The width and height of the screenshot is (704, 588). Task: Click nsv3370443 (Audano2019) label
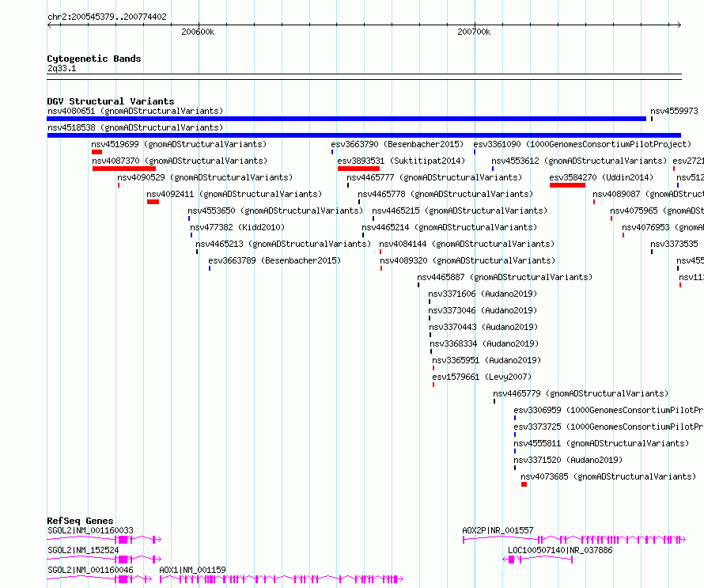pyautogui.click(x=483, y=327)
